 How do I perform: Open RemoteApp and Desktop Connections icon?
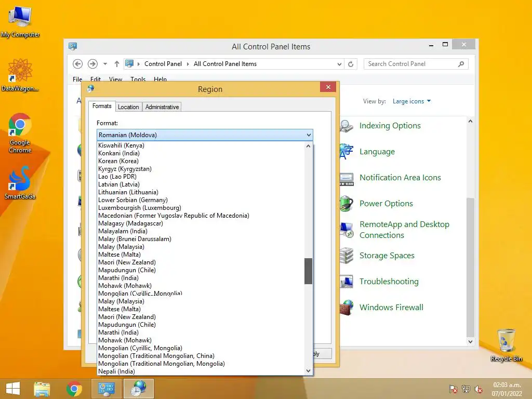(x=347, y=230)
